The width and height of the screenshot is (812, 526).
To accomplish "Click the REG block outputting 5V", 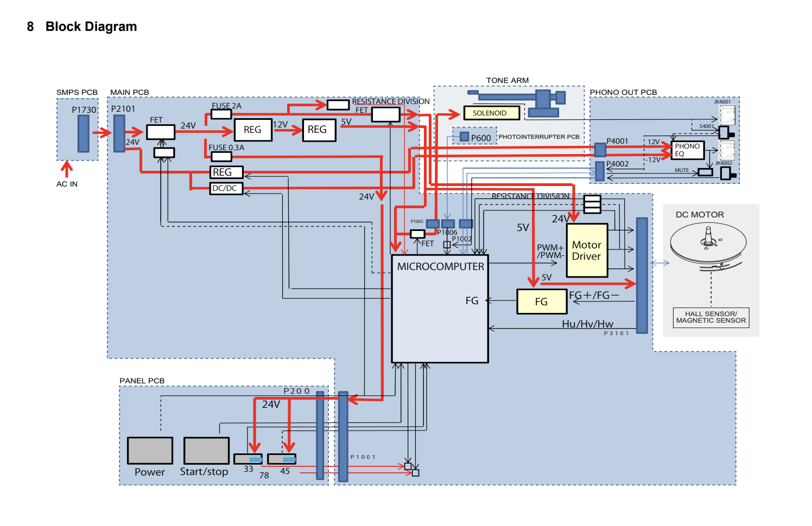I will [x=319, y=130].
